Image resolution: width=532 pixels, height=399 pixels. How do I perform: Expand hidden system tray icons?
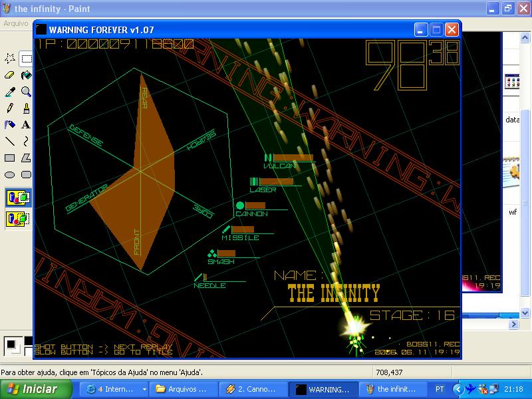point(458,389)
